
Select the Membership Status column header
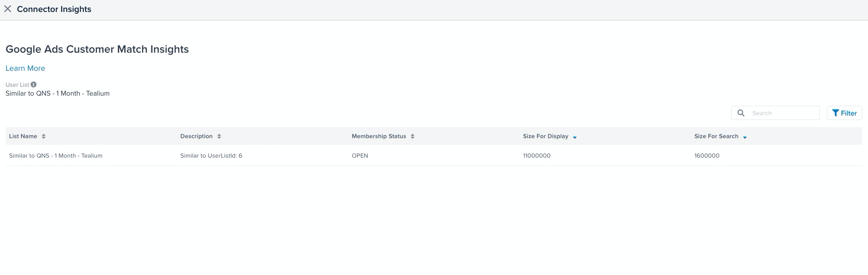[378, 136]
